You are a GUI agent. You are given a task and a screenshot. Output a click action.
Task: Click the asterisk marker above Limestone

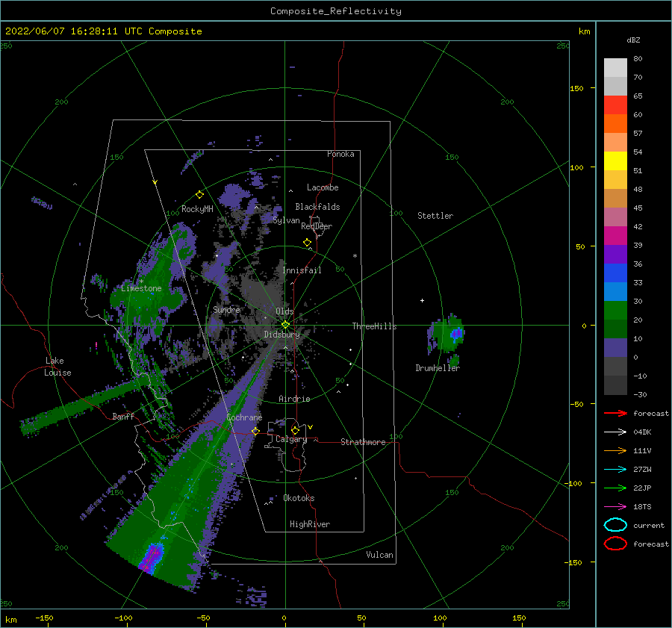141,282
